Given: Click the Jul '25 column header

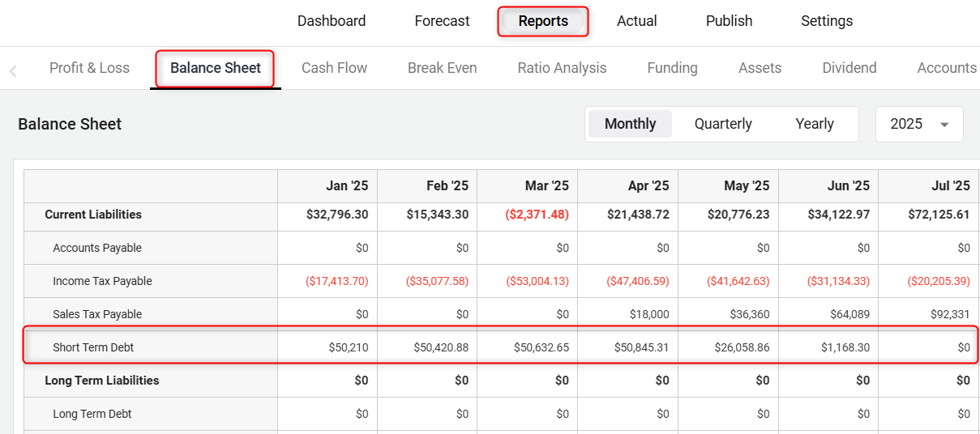Looking at the screenshot, I should click(951, 186).
